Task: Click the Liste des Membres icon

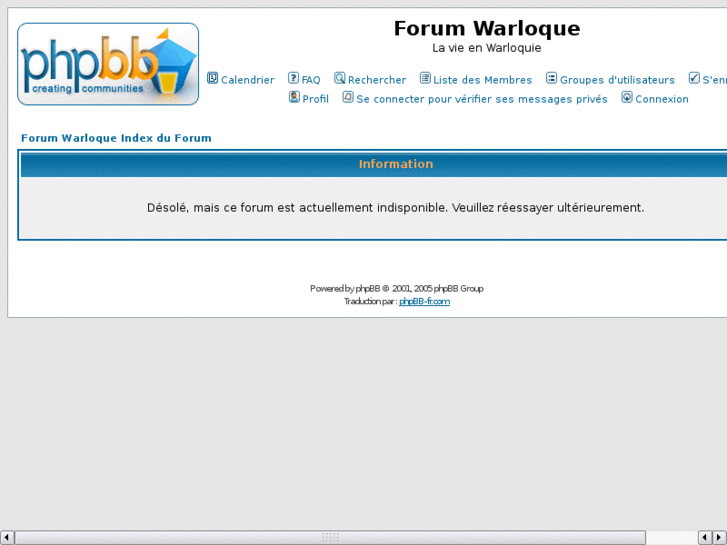Action: 425,78
